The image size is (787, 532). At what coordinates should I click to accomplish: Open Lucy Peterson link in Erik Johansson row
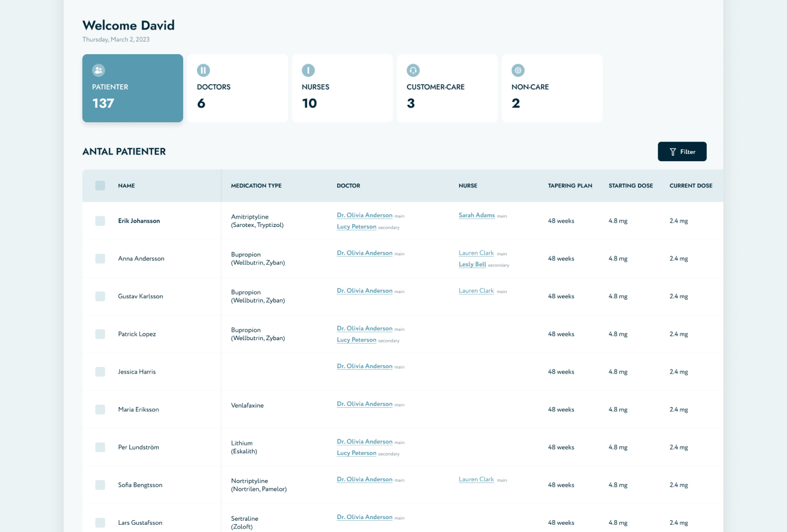(357, 227)
